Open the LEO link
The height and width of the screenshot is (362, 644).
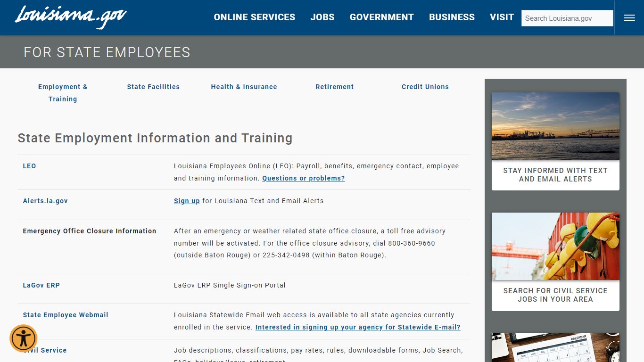point(29,166)
